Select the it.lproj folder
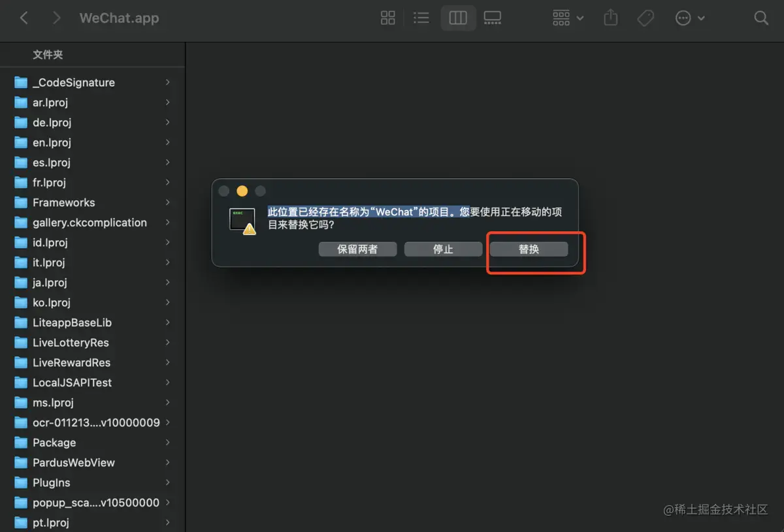 pyautogui.click(x=93, y=262)
